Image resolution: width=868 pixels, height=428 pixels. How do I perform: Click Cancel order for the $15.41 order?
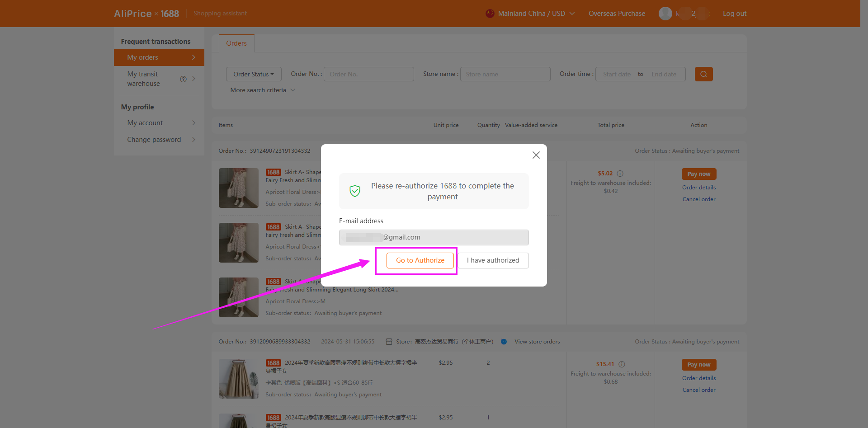pyautogui.click(x=698, y=390)
